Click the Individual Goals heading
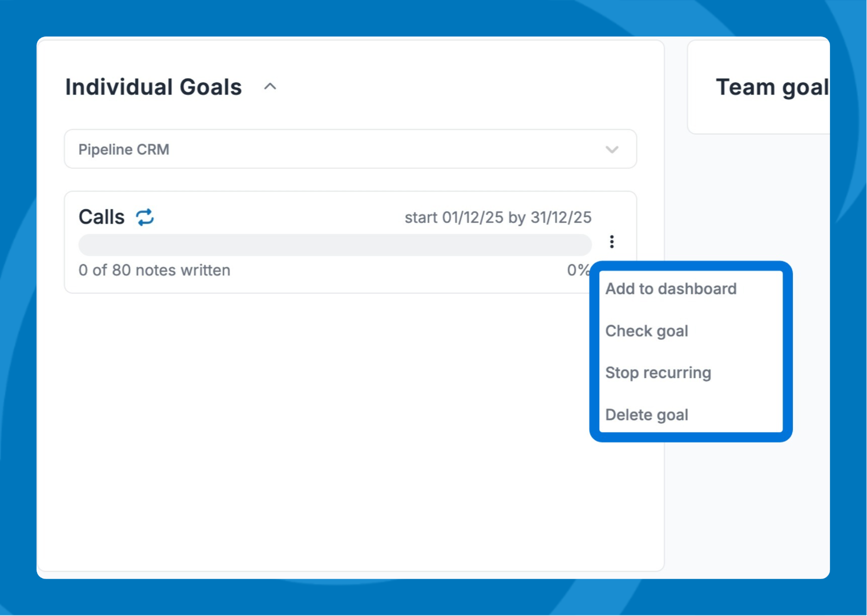 coord(154,87)
